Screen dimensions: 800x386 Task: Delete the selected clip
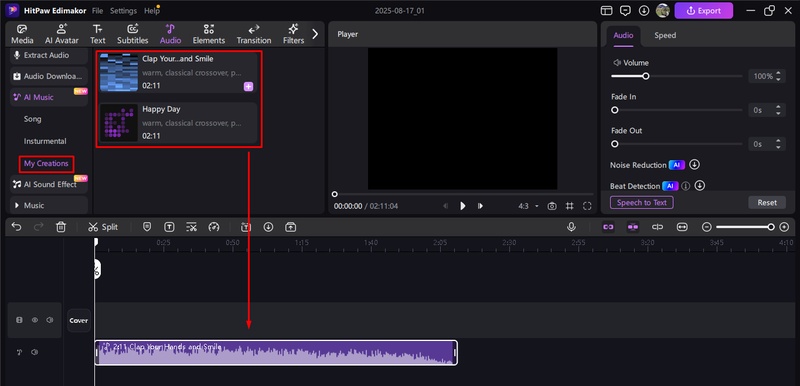[61, 227]
